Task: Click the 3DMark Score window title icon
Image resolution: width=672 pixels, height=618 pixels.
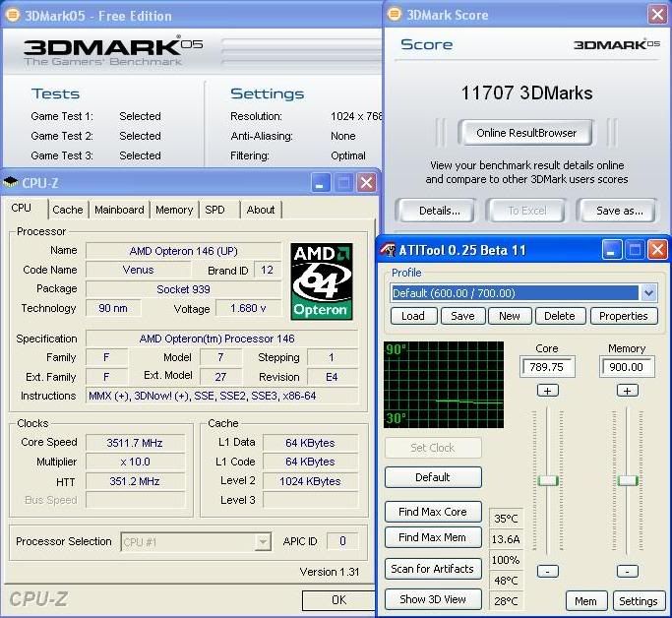Action: tap(394, 14)
